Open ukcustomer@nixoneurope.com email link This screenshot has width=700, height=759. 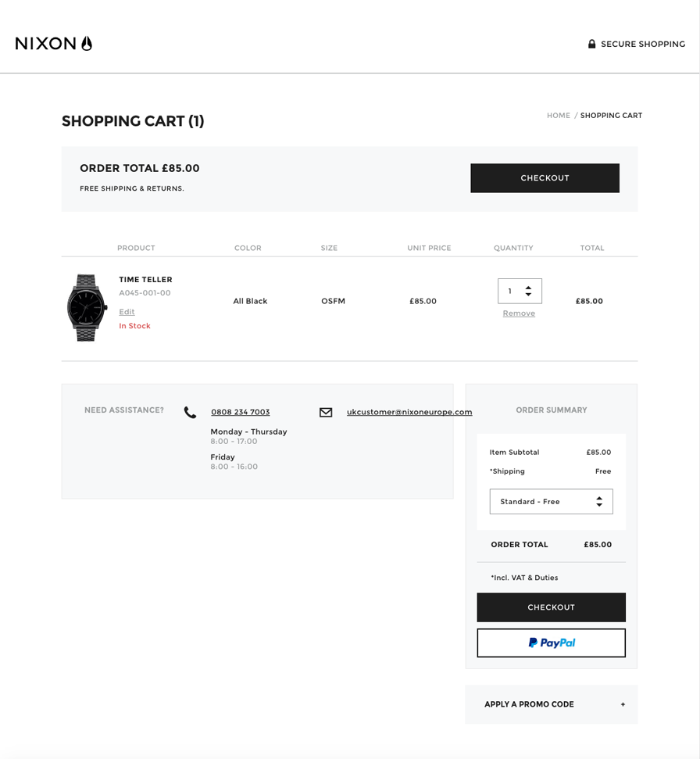(x=409, y=412)
